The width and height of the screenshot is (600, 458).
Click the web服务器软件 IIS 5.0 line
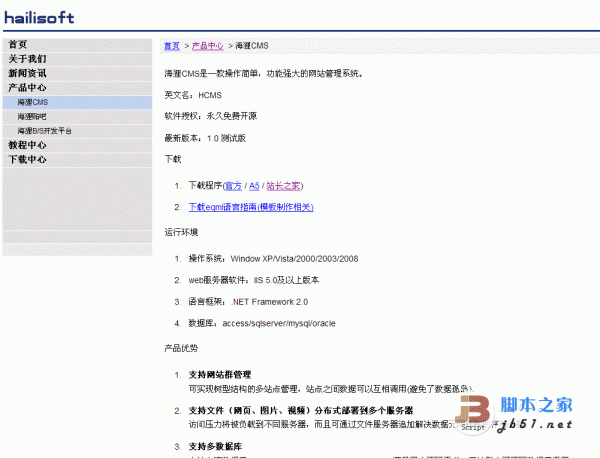pyautogui.click(x=253, y=280)
